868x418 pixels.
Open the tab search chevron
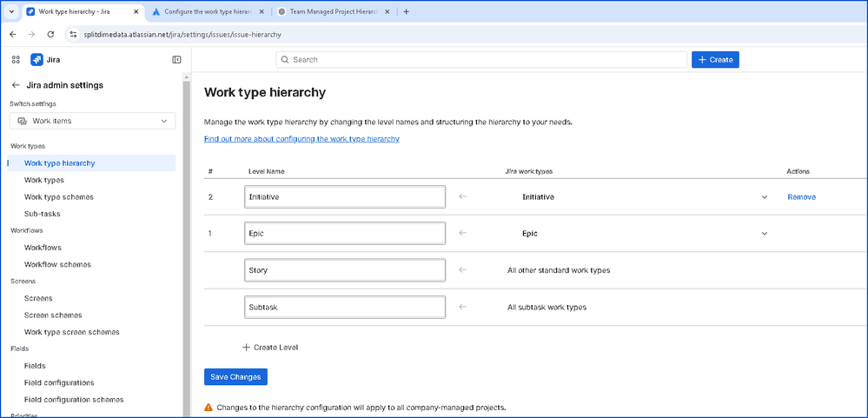tap(11, 11)
